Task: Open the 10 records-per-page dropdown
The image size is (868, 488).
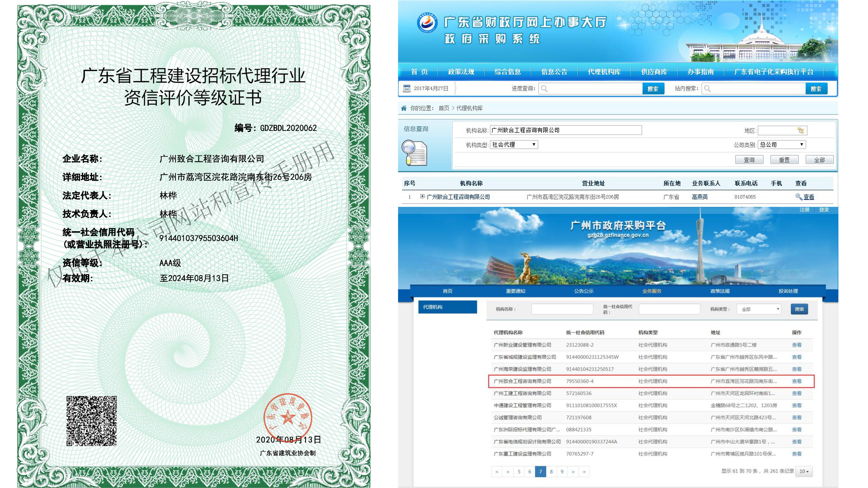Action: [x=804, y=471]
